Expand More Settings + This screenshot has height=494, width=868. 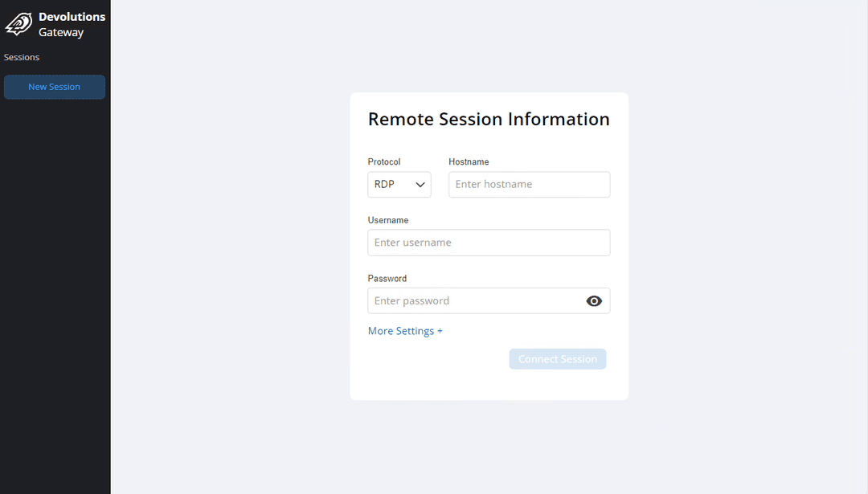(x=404, y=331)
